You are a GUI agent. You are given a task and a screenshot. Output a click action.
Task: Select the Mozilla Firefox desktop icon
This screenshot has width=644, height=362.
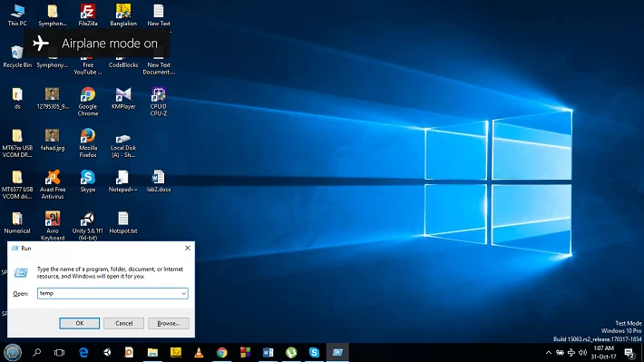[87, 143]
